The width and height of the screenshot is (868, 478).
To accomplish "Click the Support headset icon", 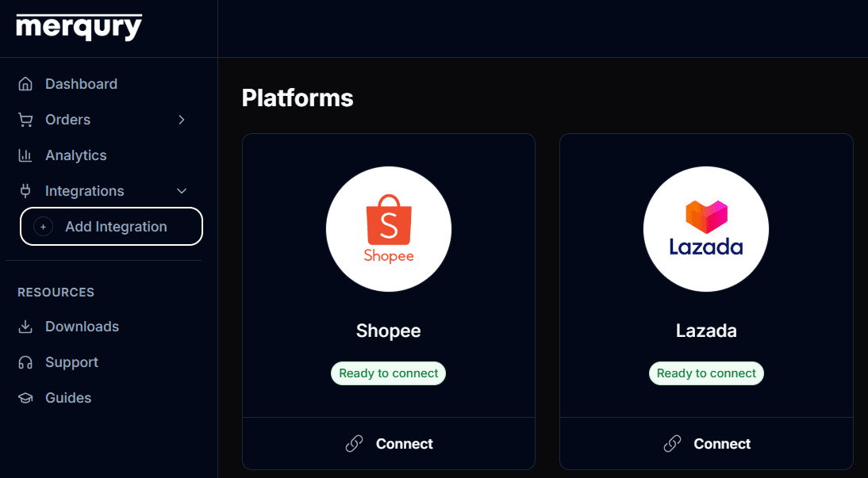I will coord(25,362).
